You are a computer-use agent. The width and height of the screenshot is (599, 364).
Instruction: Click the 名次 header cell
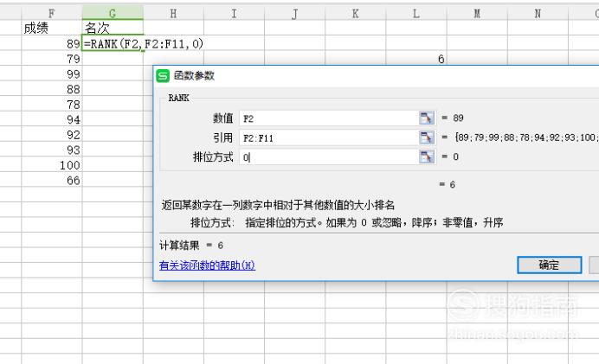113,28
